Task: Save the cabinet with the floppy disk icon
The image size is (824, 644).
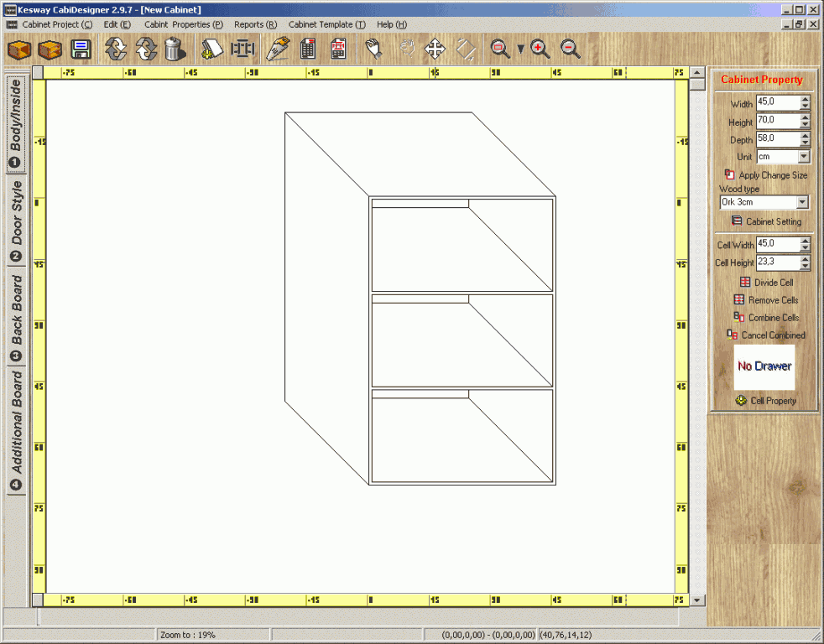Action: [x=81, y=50]
